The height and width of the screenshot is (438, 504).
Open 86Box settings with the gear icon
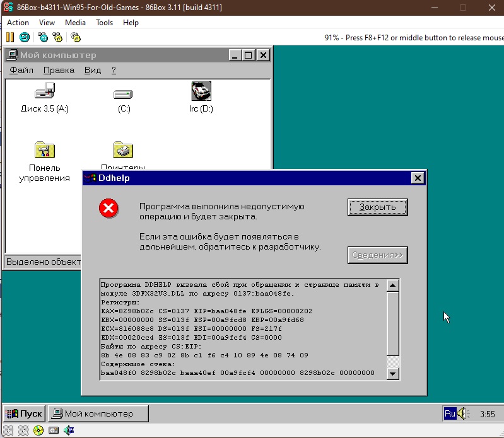76,38
